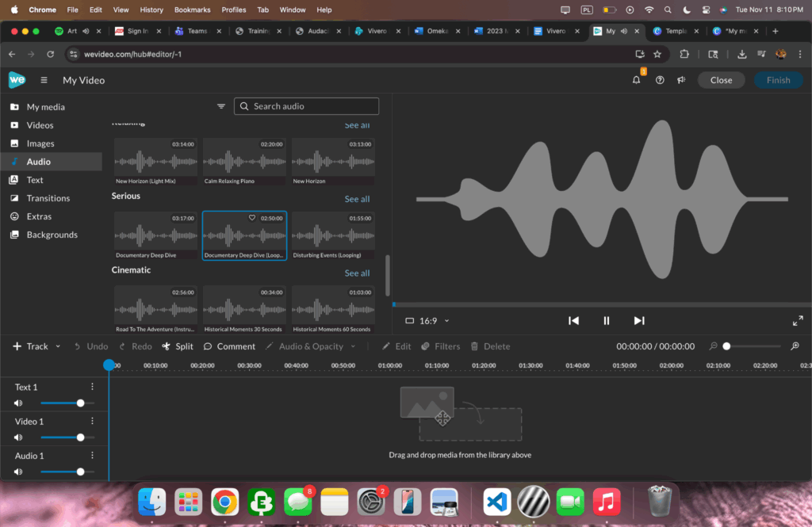812x527 pixels.
Task: Mute the Audio 1 track speaker
Action: [18, 472]
